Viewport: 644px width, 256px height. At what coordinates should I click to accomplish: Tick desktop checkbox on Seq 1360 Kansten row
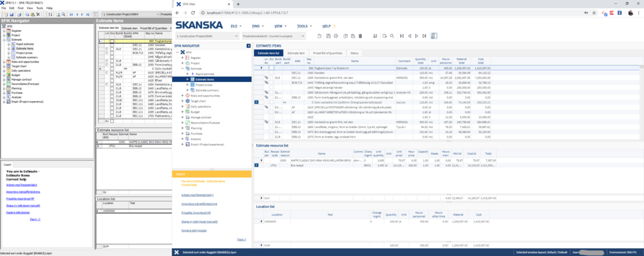pos(111,45)
